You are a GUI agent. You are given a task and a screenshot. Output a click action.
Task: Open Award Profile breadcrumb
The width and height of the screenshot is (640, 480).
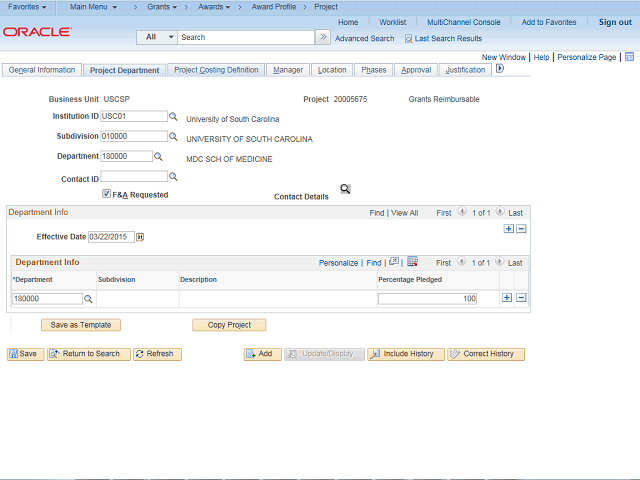tap(274, 7)
